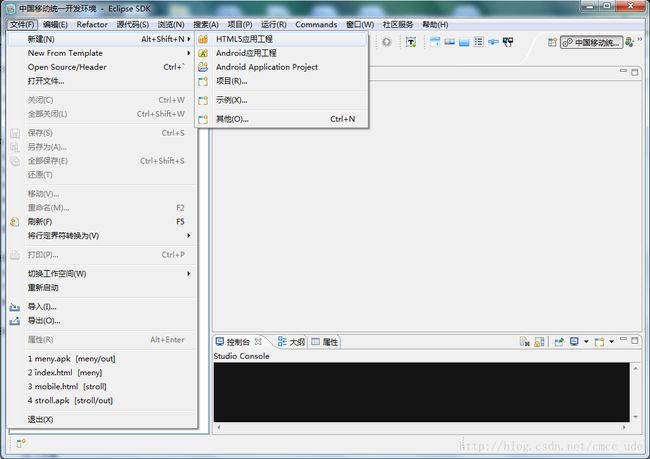This screenshot has height=459, width=650.
Task: Pick 其他(O)... in the New submenu
Action: pyautogui.click(x=281, y=119)
